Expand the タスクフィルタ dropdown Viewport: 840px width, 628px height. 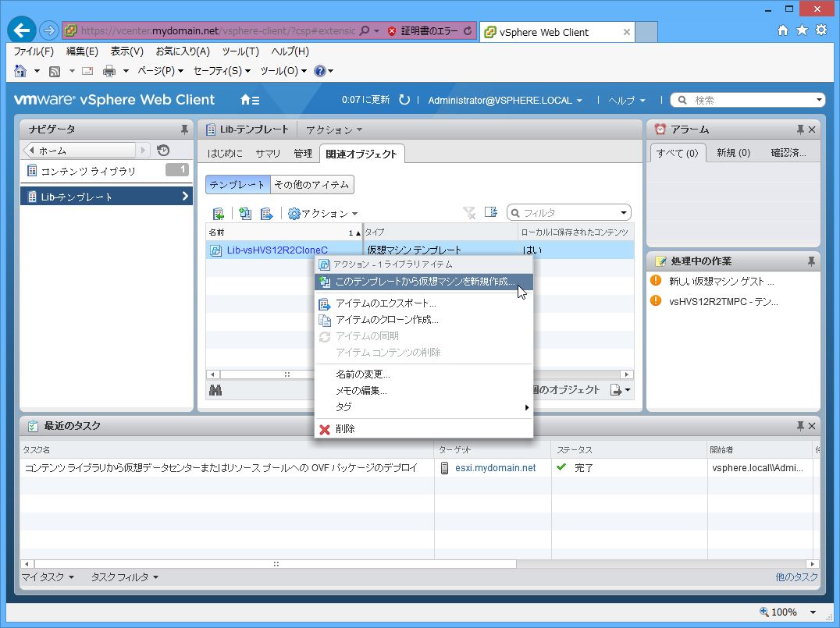tap(124, 577)
